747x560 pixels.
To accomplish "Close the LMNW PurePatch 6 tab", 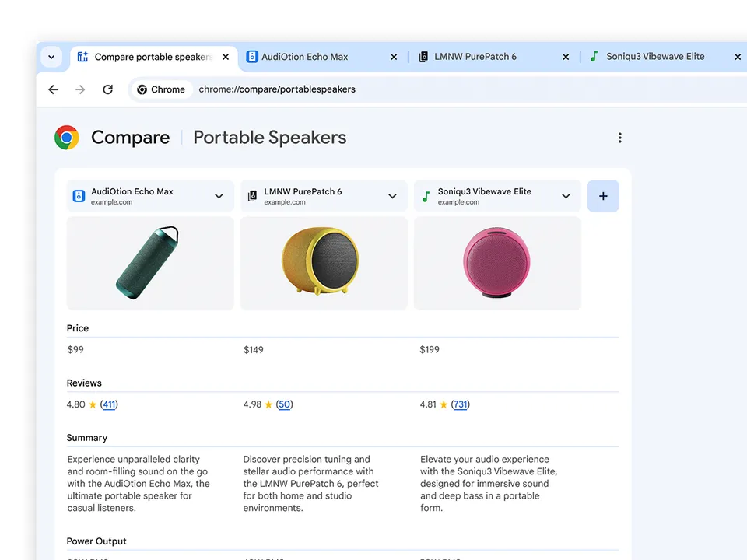I will [x=566, y=57].
